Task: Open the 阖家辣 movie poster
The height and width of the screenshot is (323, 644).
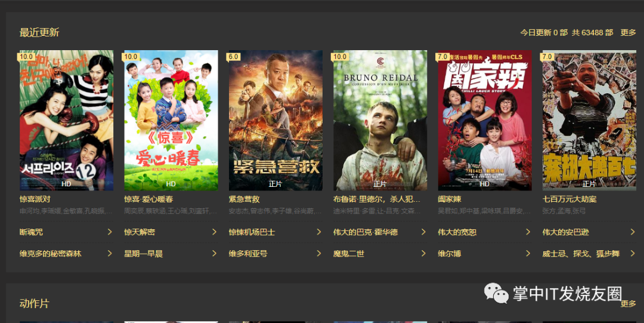Action: [485, 120]
